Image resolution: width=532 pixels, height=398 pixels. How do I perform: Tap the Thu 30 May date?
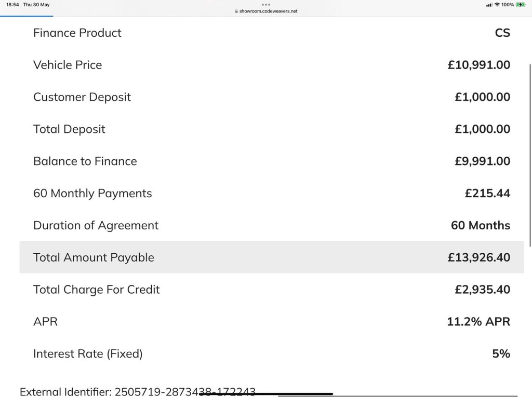[x=36, y=5]
